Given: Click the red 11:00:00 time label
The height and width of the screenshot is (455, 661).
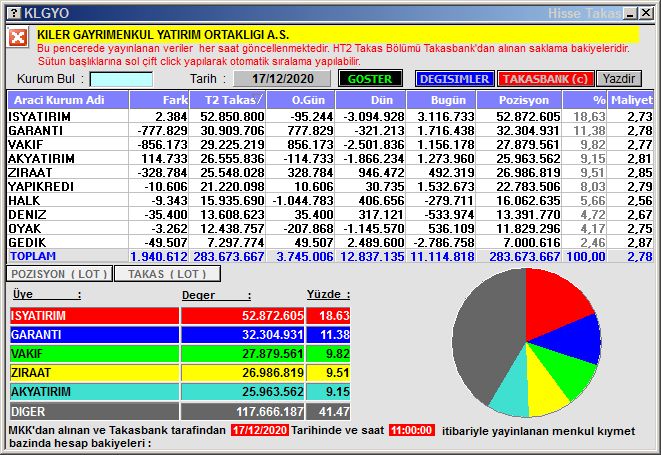Looking at the screenshot, I should [x=411, y=430].
